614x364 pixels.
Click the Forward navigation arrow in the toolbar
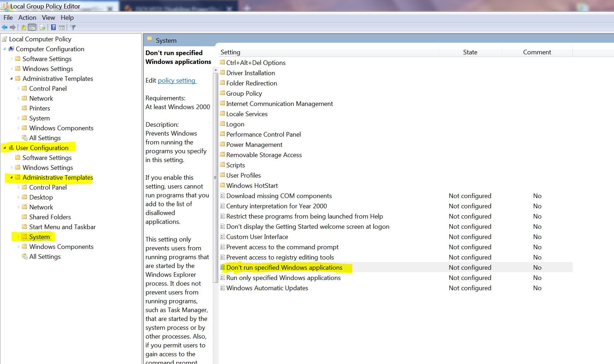click(x=13, y=27)
